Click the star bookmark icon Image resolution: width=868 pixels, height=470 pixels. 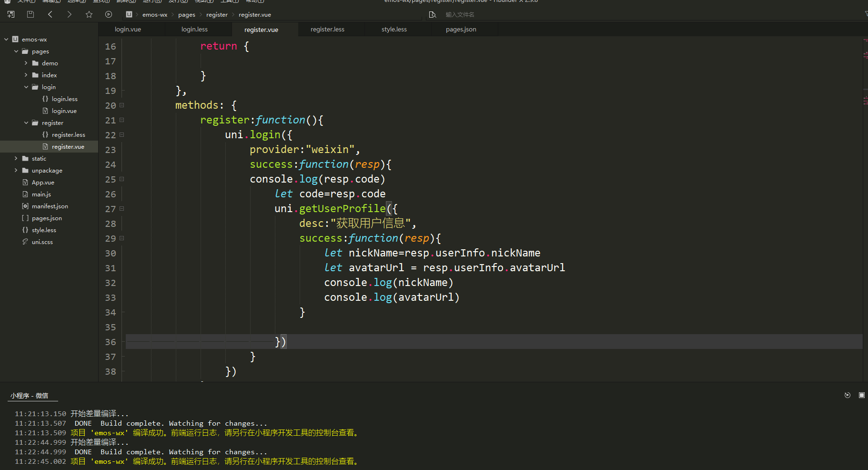point(89,14)
